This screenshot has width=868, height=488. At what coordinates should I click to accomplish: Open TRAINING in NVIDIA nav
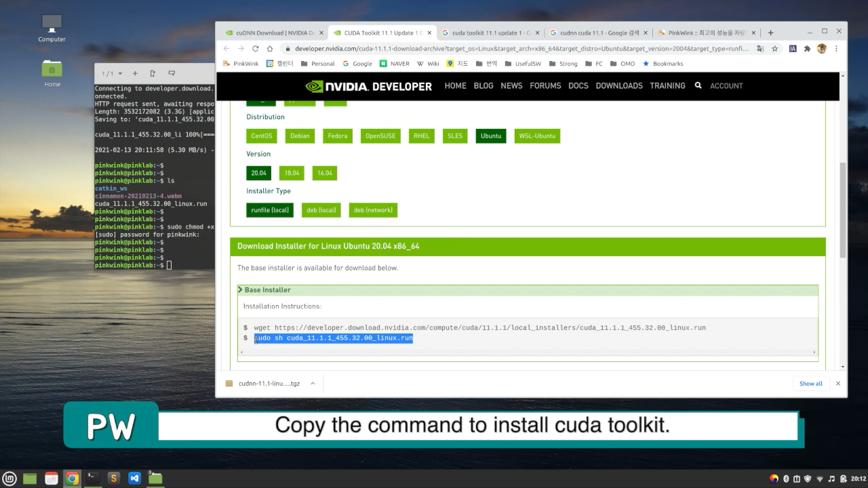point(667,85)
